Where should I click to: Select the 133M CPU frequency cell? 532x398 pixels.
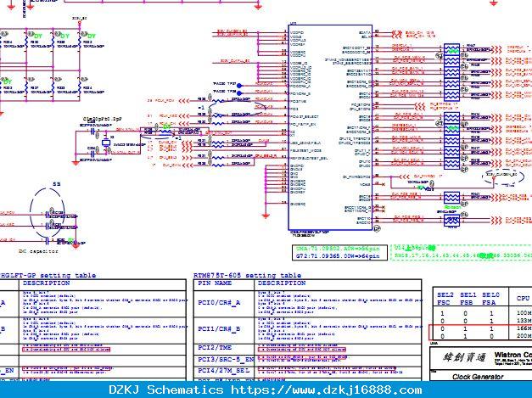(x=524, y=321)
